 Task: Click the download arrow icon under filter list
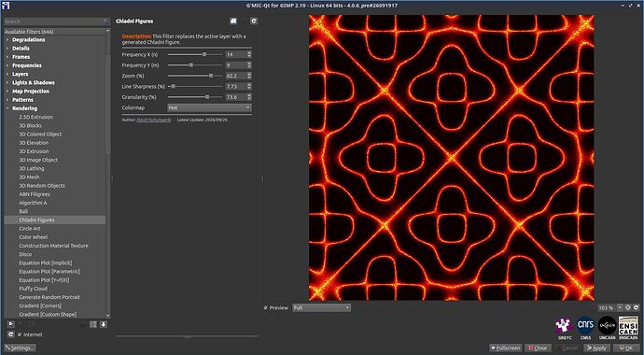pos(103,324)
